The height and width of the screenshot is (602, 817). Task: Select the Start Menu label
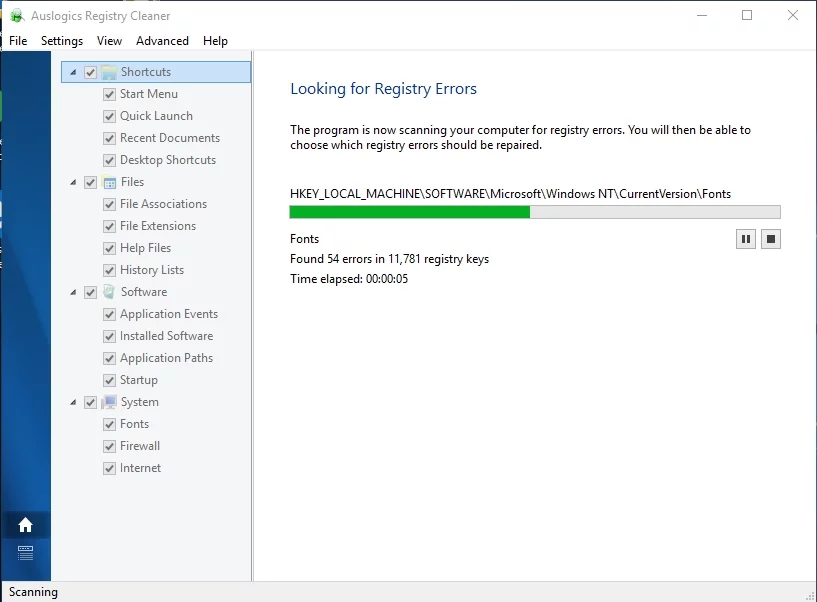coord(149,94)
